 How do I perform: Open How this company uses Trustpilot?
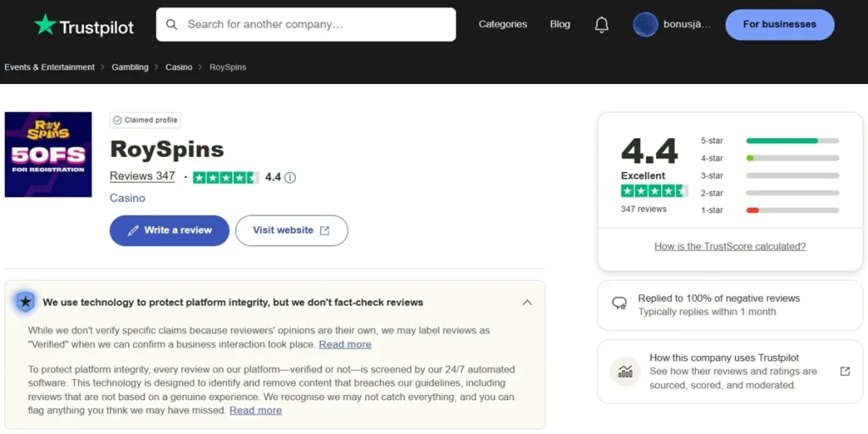[x=724, y=359]
